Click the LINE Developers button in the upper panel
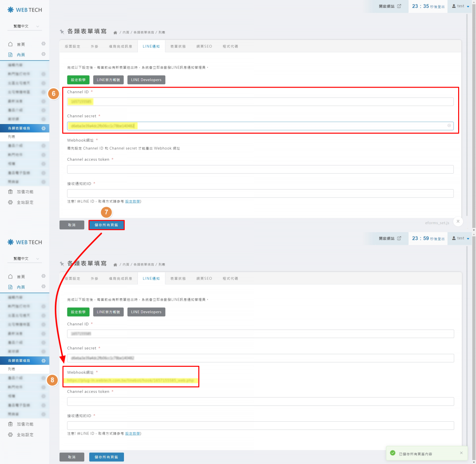476x464 pixels. 146,80
